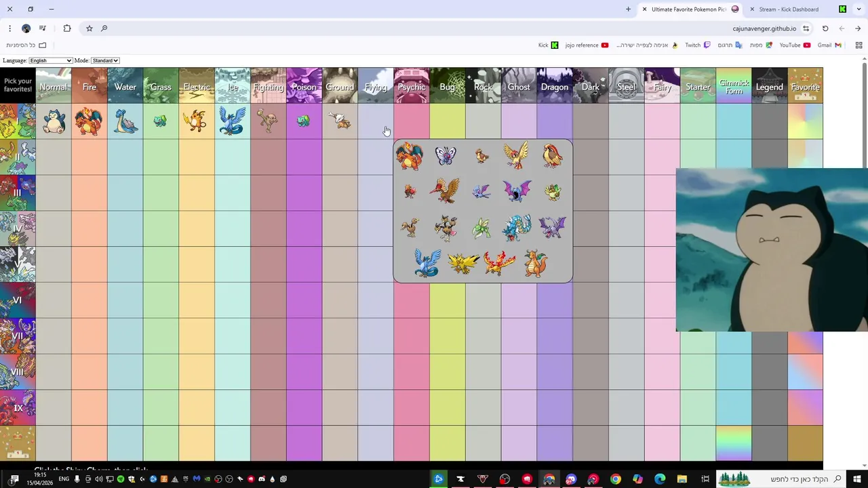Select Pidgeotto in the popup grid
Screen dimensions: 868x488
pyautogui.click(x=517, y=155)
